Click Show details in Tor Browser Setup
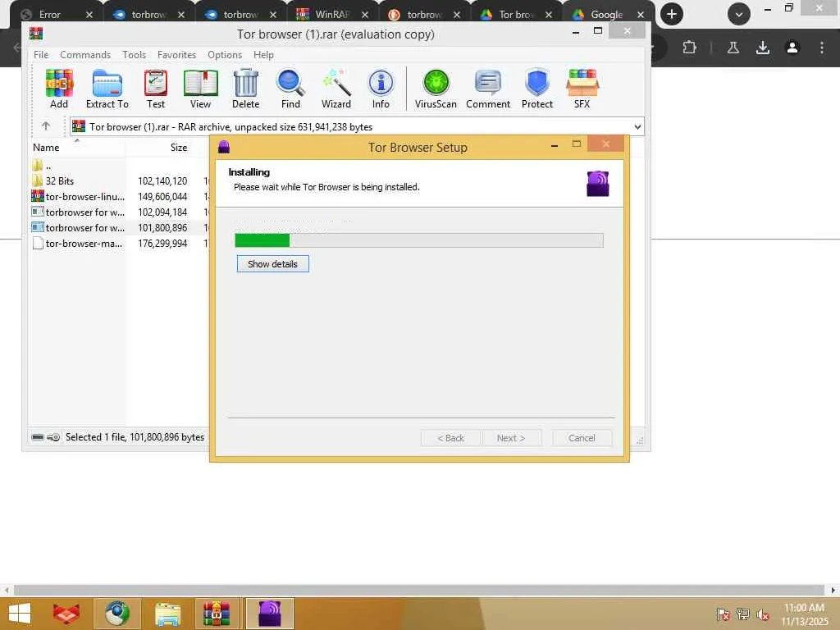Screen dimensions: 840x630 (272, 263)
